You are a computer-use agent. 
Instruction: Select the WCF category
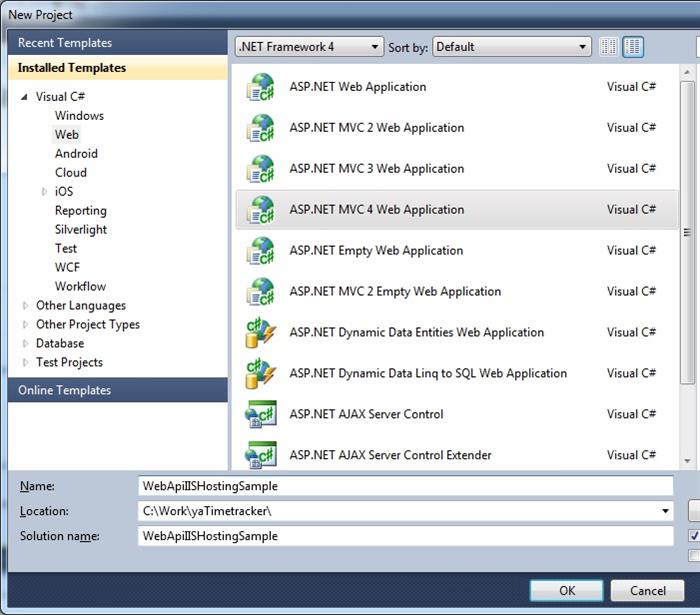tap(67, 267)
